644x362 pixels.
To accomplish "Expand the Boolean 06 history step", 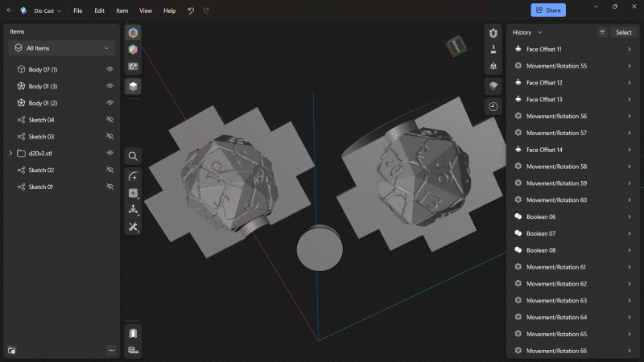I will click(629, 216).
